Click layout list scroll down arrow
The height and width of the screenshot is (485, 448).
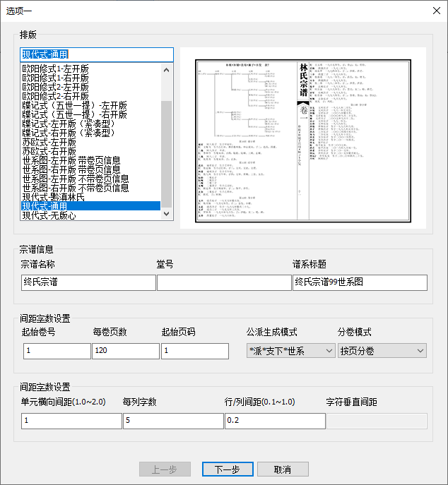167,214
